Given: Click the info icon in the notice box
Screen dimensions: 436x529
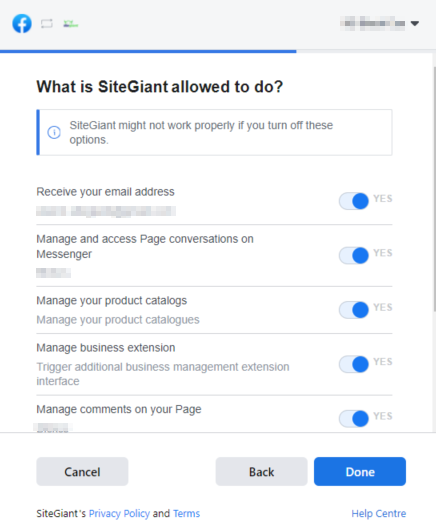Looking at the screenshot, I should tap(54, 132).
